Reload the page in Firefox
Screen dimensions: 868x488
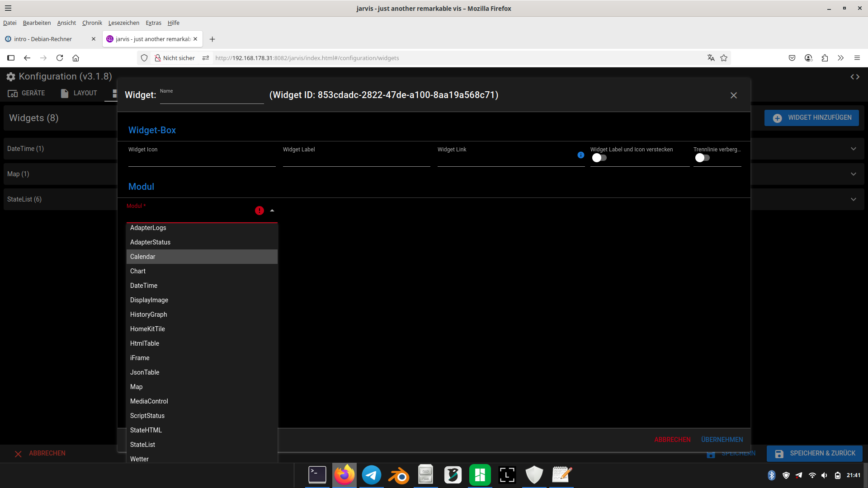60,58
